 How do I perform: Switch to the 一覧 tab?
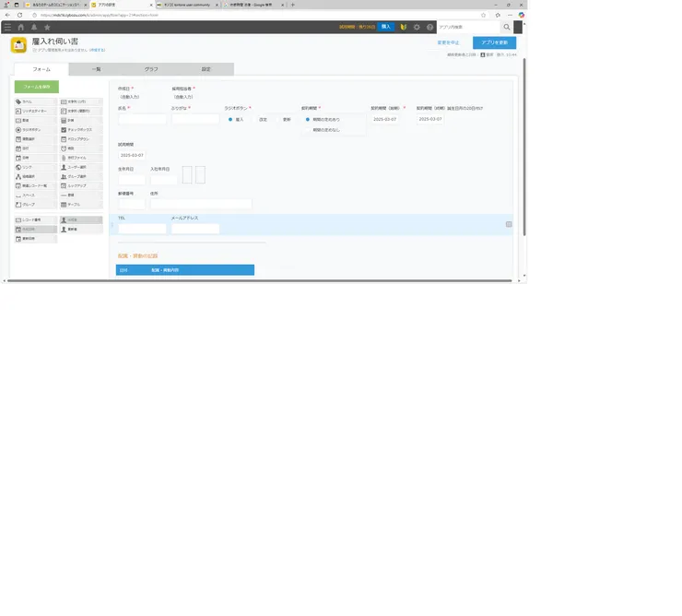click(x=97, y=69)
